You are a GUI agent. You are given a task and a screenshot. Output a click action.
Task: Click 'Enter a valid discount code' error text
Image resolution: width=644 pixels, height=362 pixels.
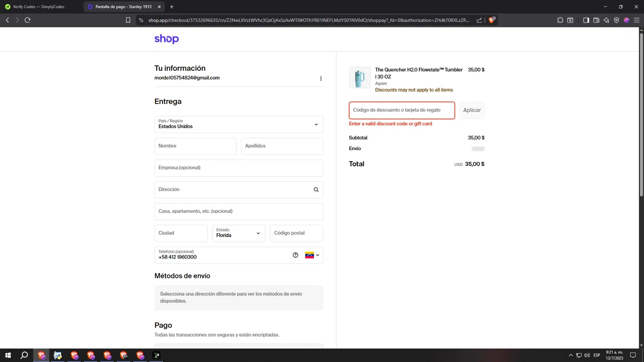click(x=391, y=124)
